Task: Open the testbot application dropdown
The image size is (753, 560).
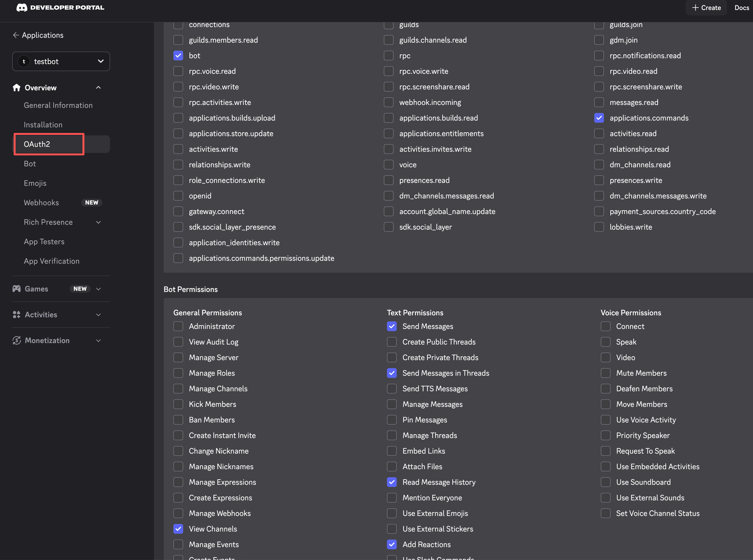Action: (x=61, y=61)
